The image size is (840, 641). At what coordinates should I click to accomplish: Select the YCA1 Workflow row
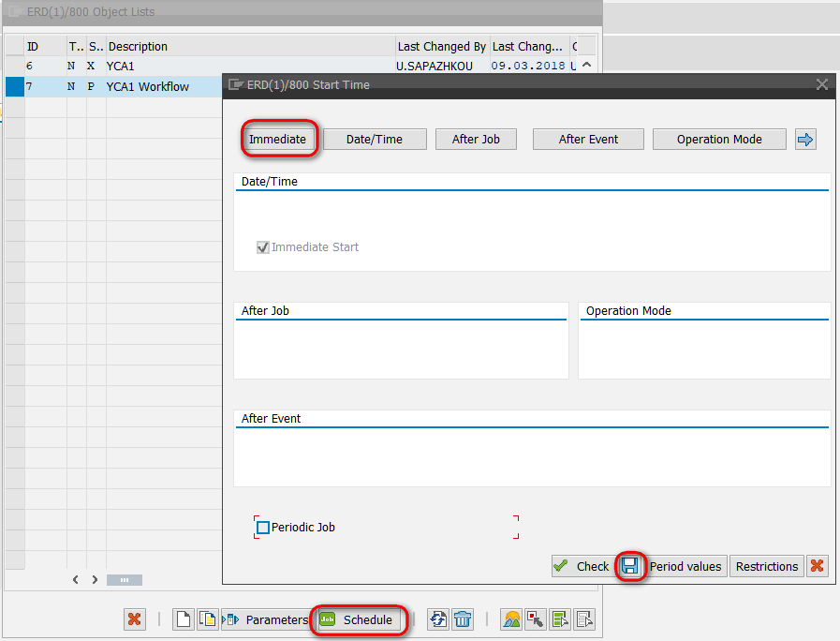point(147,87)
